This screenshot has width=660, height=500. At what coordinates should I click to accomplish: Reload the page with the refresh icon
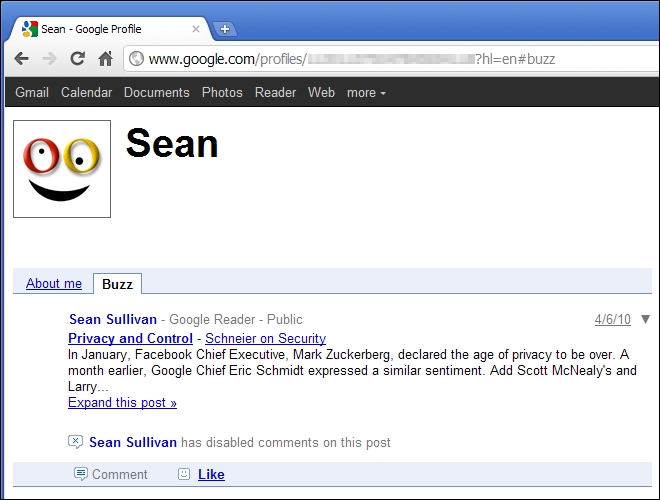pos(77,59)
